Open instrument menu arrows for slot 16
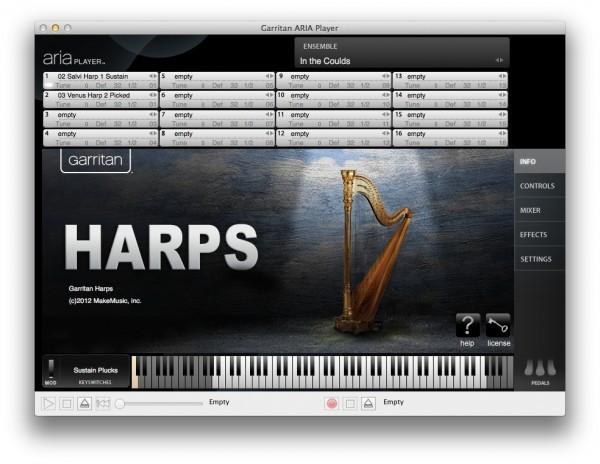Viewport: 600px width, 464px height. [502, 133]
